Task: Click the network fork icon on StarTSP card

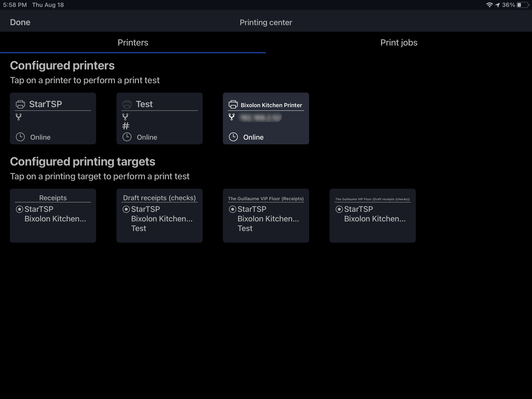Action: [19, 117]
